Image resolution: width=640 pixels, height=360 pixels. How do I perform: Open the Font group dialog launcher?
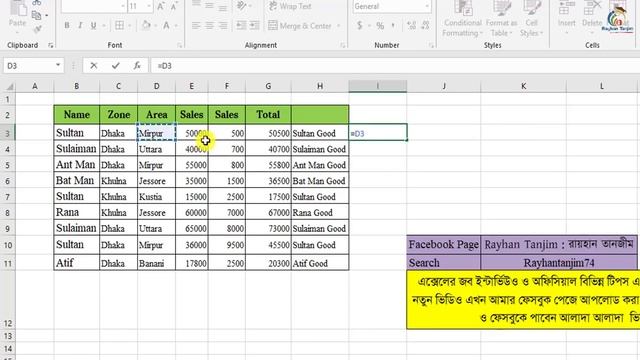(179, 45)
